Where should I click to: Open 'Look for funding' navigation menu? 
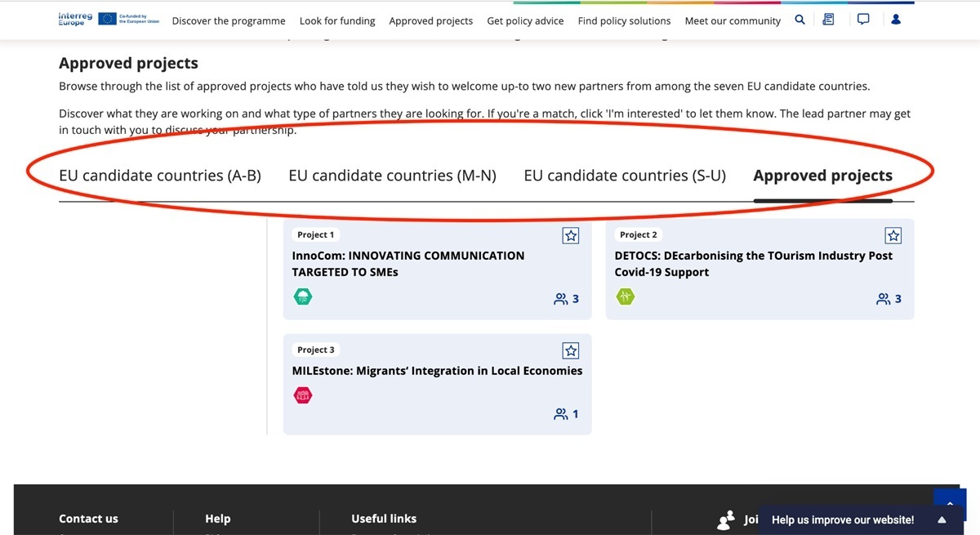(337, 20)
